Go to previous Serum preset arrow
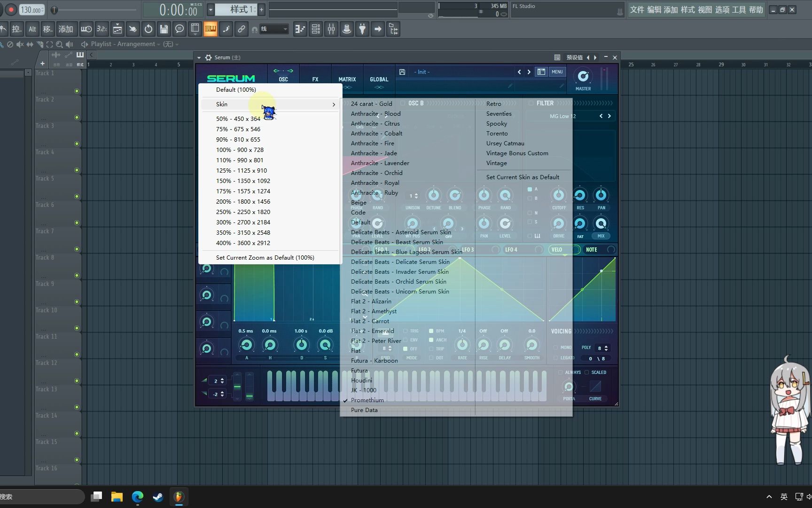Image resolution: width=812 pixels, height=508 pixels. (519, 72)
